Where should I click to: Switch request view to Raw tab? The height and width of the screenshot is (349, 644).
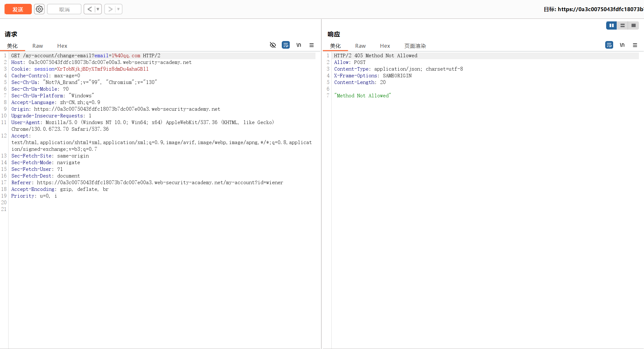click(38, 46)
